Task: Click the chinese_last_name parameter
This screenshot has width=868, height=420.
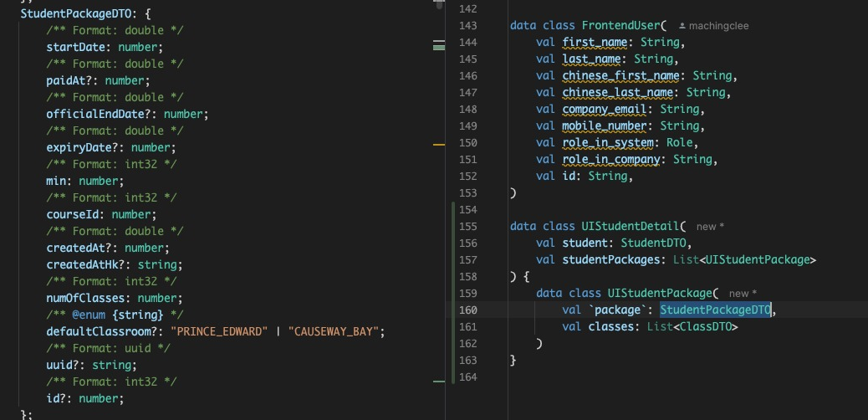Action: pos(617,92)
